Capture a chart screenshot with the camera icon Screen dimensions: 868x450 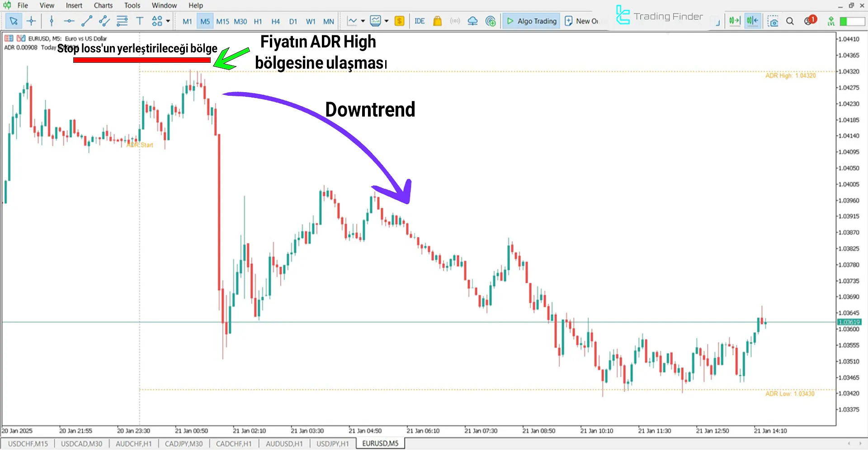[x=774, y=21]
